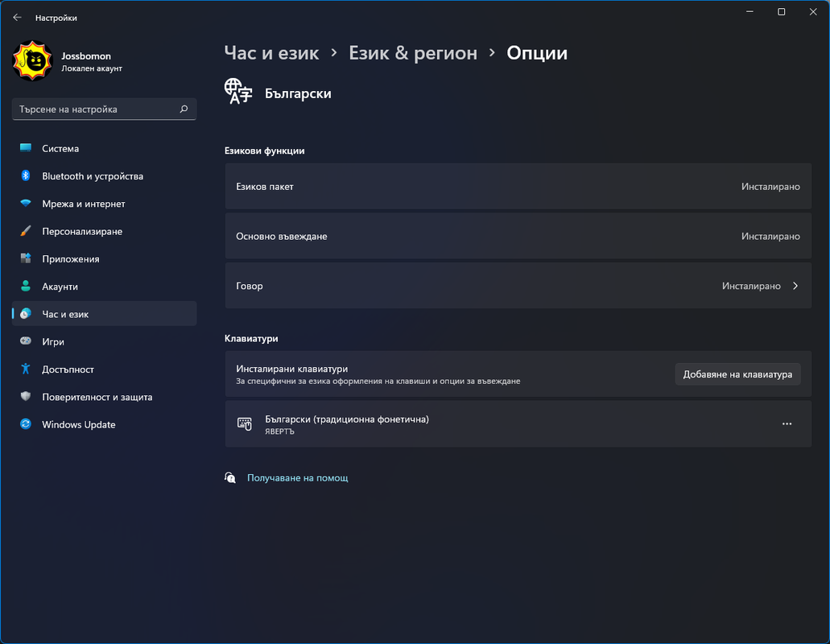This screenshot has height=644, width=830.
Task: Open the three-dots menu for Български keyboard
Action: point(787,424)
